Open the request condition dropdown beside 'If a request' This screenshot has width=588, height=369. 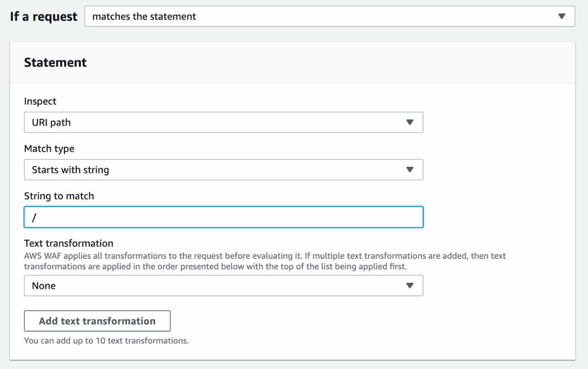pos(329,16)
